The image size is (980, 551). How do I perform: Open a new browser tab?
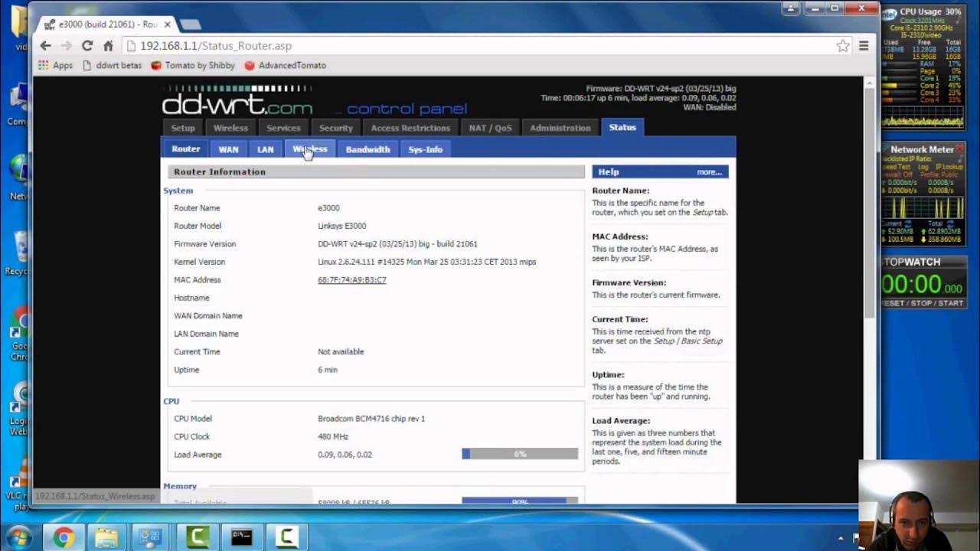click(189, 24)
